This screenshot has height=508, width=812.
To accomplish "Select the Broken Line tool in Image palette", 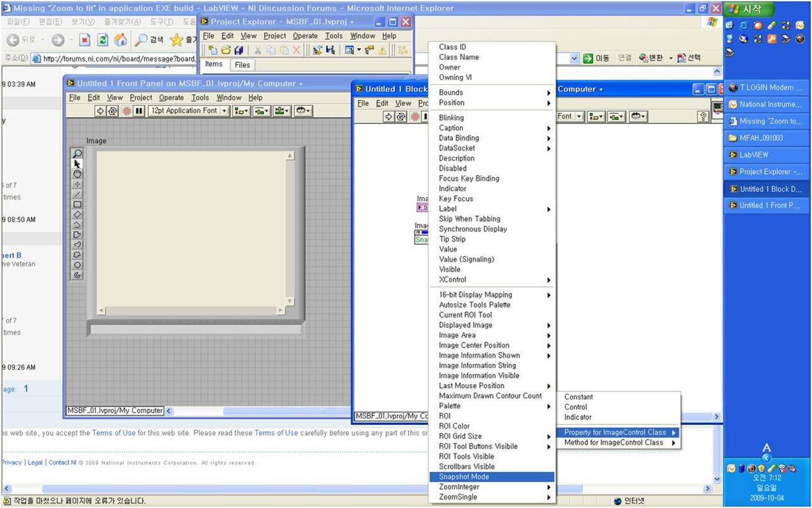I will pyautogui.click(x=77, y=225).
